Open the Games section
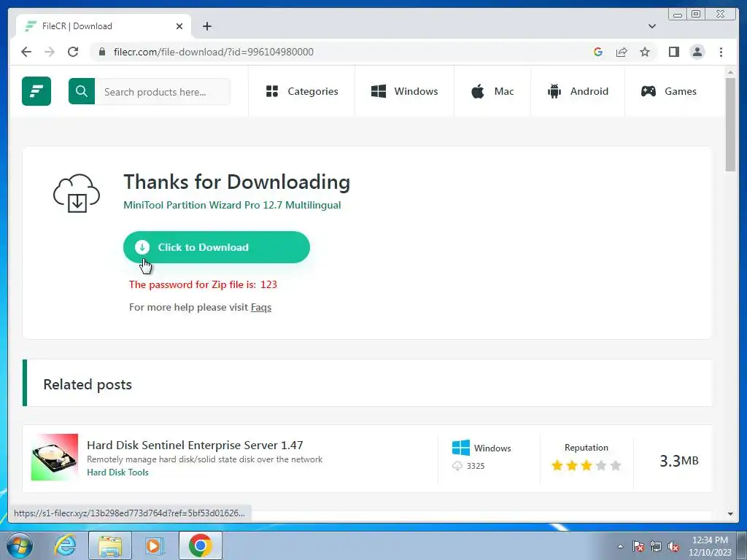 pyautogui.click(x=669, y=91)
